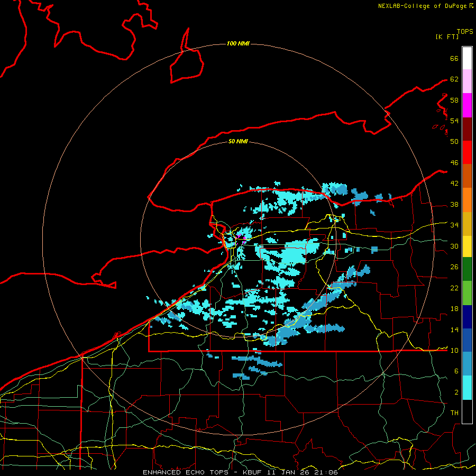Click the 30 value on the legend
Image resolution: width=476 pixels, height=476 pixels.
pyautogui.click(x=454, y=246)
